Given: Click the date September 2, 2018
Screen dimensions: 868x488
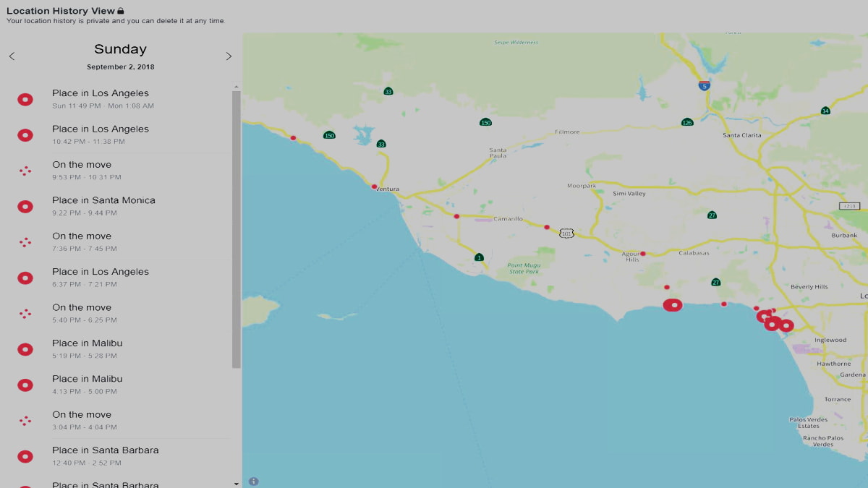Looking at the screenshot, I should 120,67.
